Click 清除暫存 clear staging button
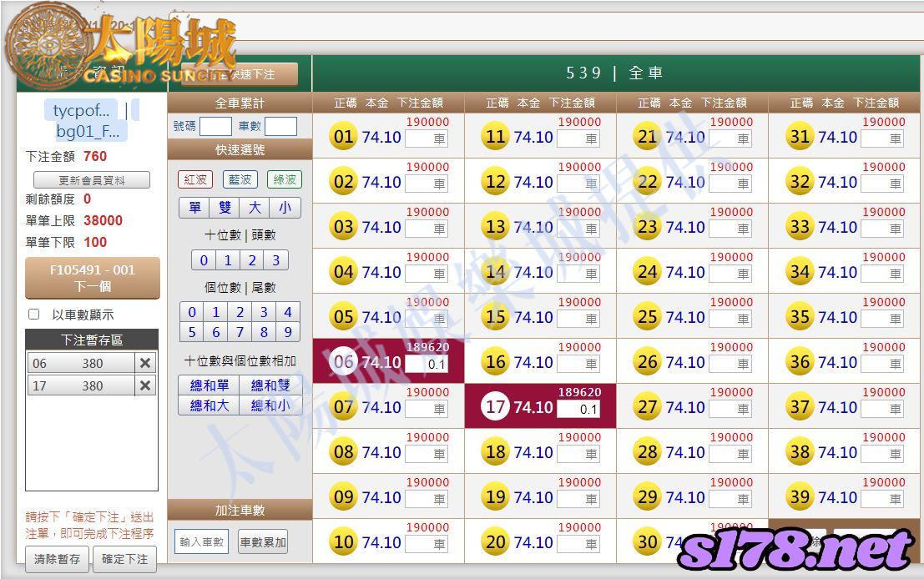The width and height of the screenshot is (924, 579). 57,559
